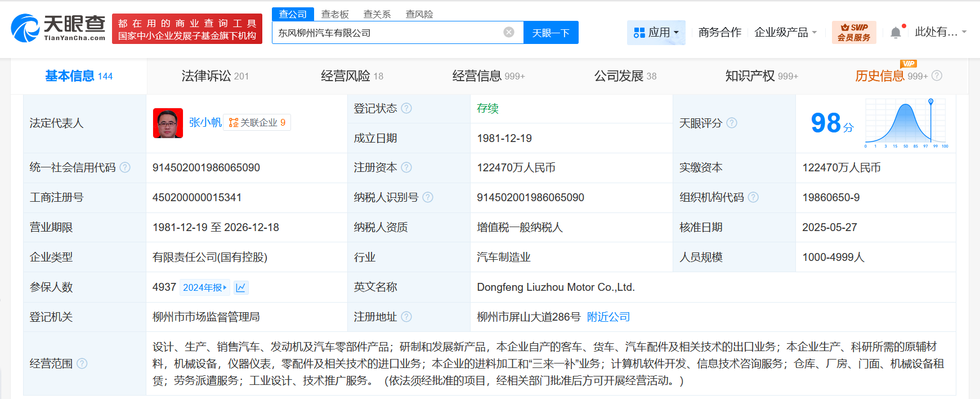Click the TianYanCha logo

(58, 28)
